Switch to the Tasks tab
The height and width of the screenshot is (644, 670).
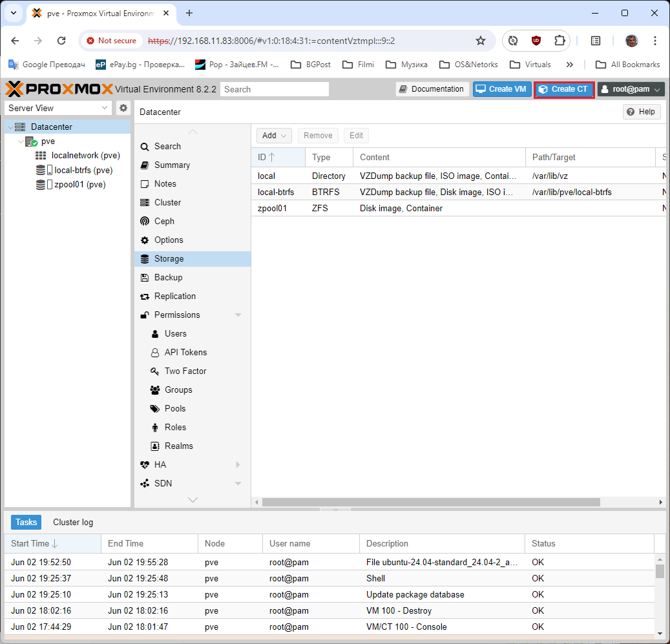[26, 523]
